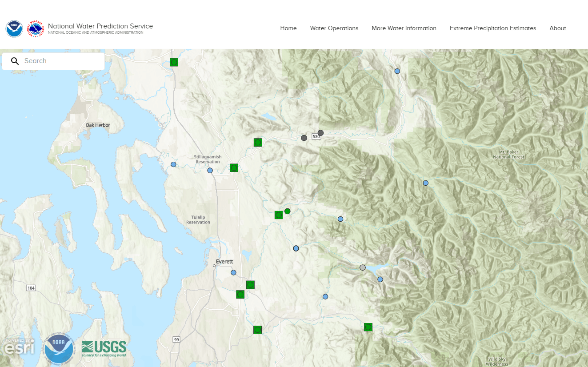The height and width of the screenshot is (367, 588).
Task: Select the green square gauge beside the green circle
Action: point(279,215)
